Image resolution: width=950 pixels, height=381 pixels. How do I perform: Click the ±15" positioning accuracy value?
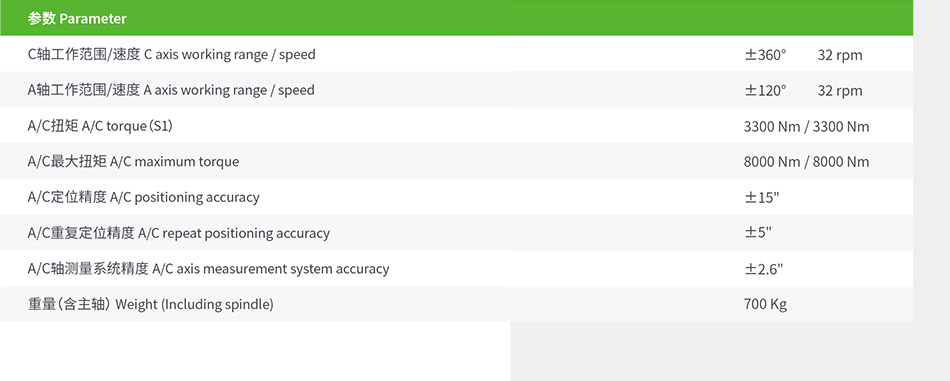762,197
